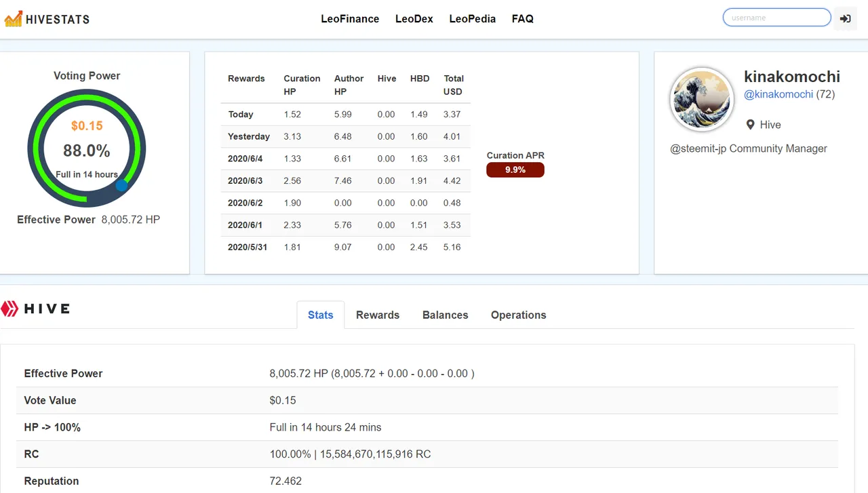Click the 15,584,670,115,916 RC value
868x493 pixels.
point(374,454)
